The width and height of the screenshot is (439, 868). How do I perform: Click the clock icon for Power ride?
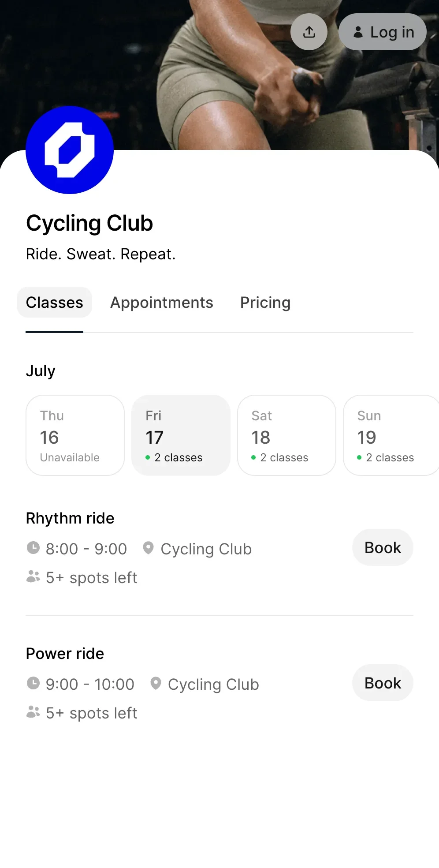click(x=33, y=683)
